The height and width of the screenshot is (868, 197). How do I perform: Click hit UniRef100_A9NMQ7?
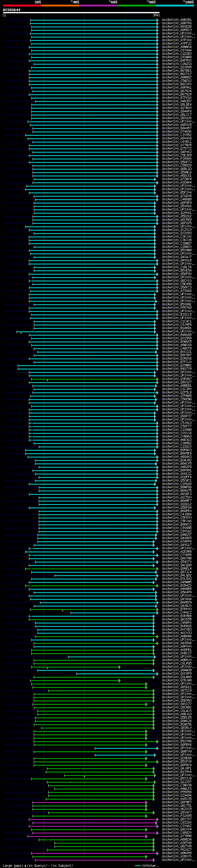coord(177,77)
